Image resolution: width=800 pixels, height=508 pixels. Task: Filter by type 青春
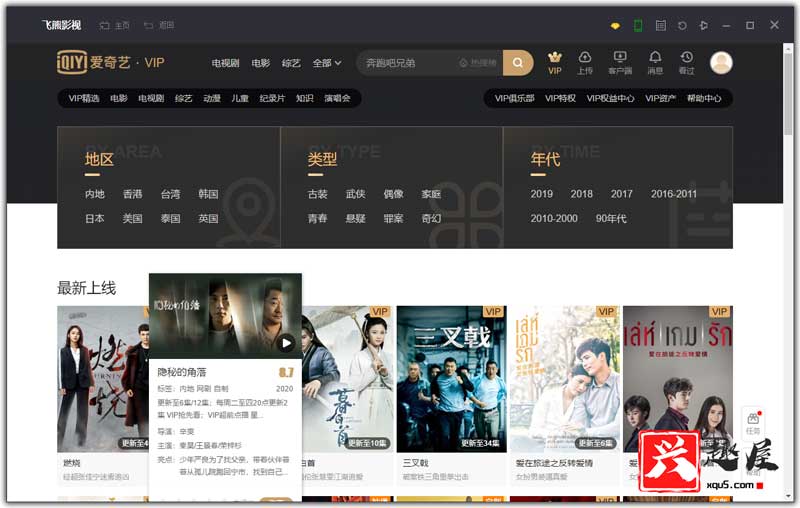pos(317,218)
